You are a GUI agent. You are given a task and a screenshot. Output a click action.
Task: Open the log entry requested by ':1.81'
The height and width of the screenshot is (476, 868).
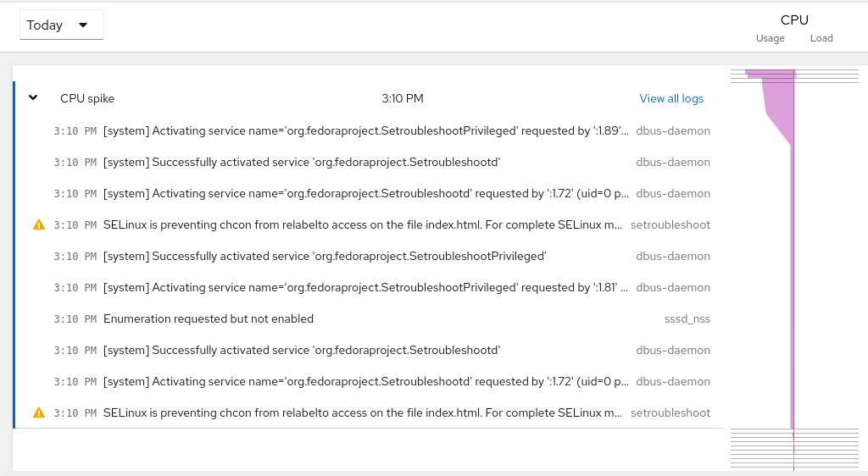click(x=366, y=288)
